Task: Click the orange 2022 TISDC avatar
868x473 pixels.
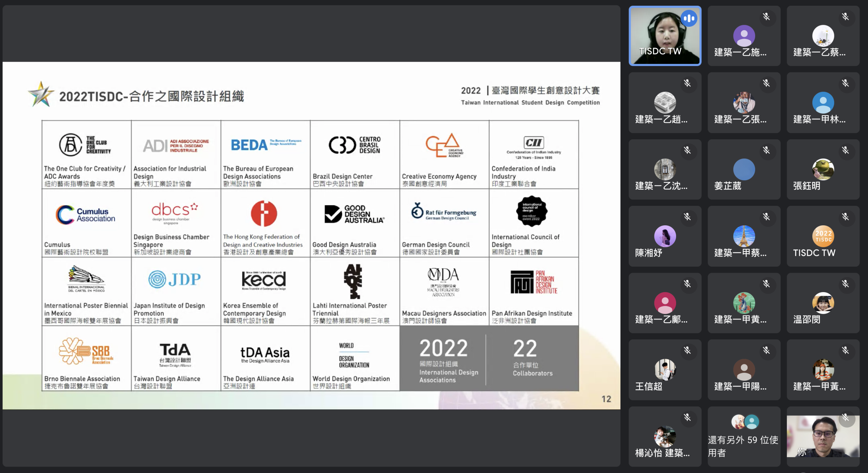Action: tap(823, 236)
